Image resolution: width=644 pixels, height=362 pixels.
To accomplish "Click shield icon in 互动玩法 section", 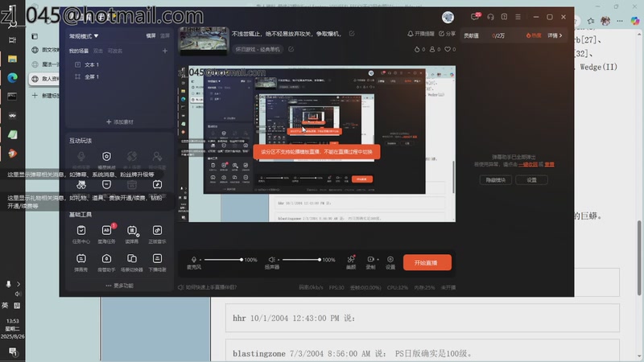I will 106,156.
